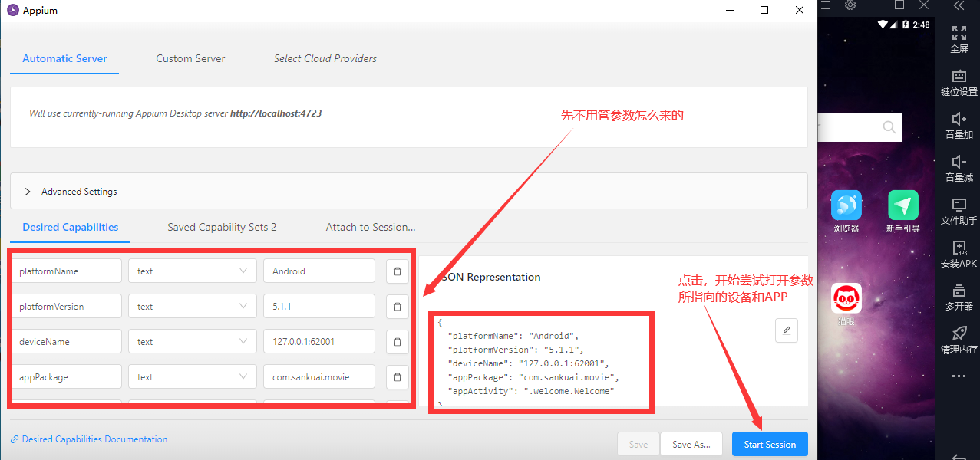The width and height of the screenshot is (980, 460).
Task: Open the emulator keyboard settings (键位设置)
Action: (x=959, y=83)
